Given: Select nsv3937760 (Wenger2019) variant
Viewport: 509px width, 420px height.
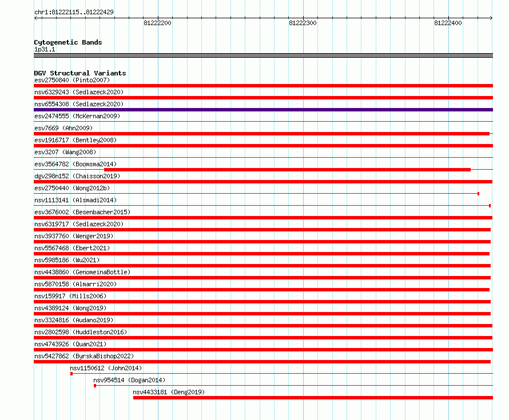Looking at the screenshot, I should (74, 236).
